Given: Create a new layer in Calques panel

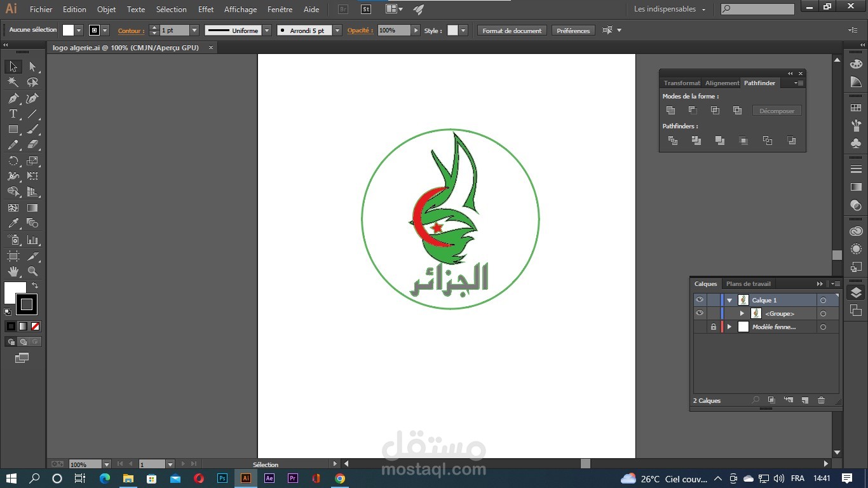Looking at the screenshot, I should pyautogui.click(x=804, y=400).
